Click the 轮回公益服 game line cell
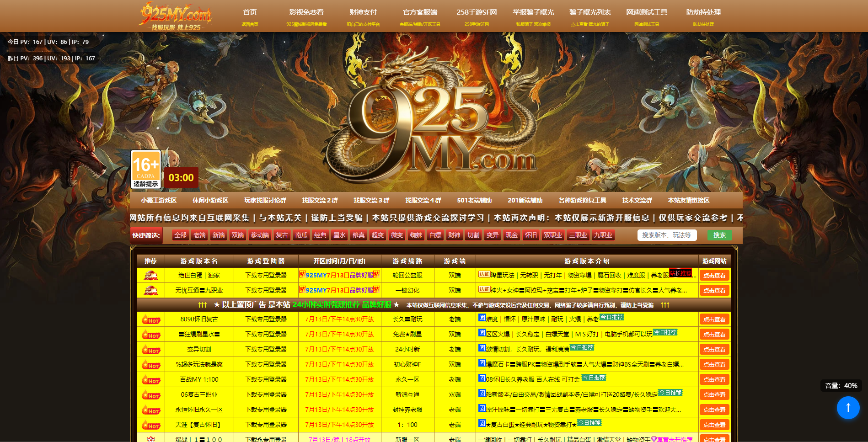This screenshot has height=442, width=868. [407, 275]
